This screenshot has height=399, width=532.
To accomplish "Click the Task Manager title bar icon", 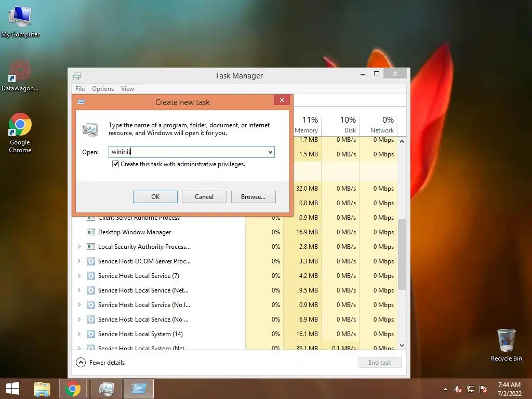I will pyautogui.click(x=77, y=76).
